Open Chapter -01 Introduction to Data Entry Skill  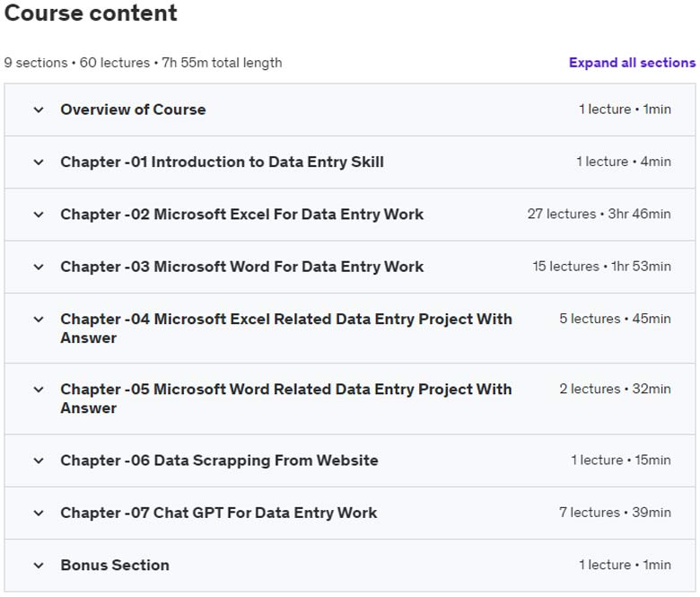222,162
